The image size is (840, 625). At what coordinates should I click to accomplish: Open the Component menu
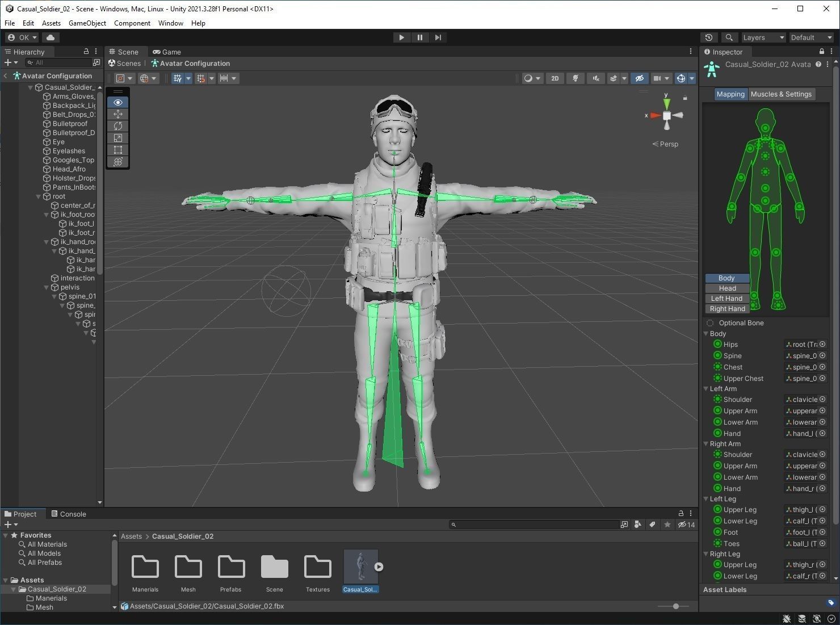click(x=132, y=23)
